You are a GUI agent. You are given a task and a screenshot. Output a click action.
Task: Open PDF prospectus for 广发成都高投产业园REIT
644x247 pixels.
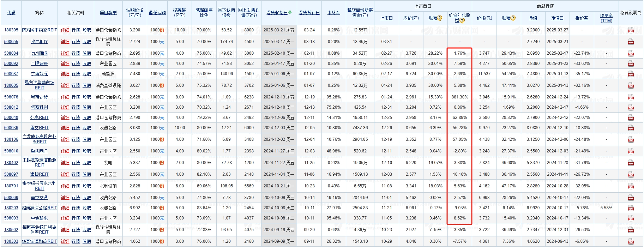tap(631, 139)
